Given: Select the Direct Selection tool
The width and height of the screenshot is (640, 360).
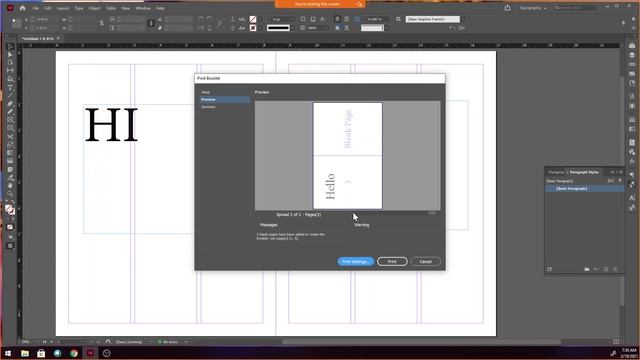Looking at the screenshot, I should pyautogui.click(x=10, y=55).
